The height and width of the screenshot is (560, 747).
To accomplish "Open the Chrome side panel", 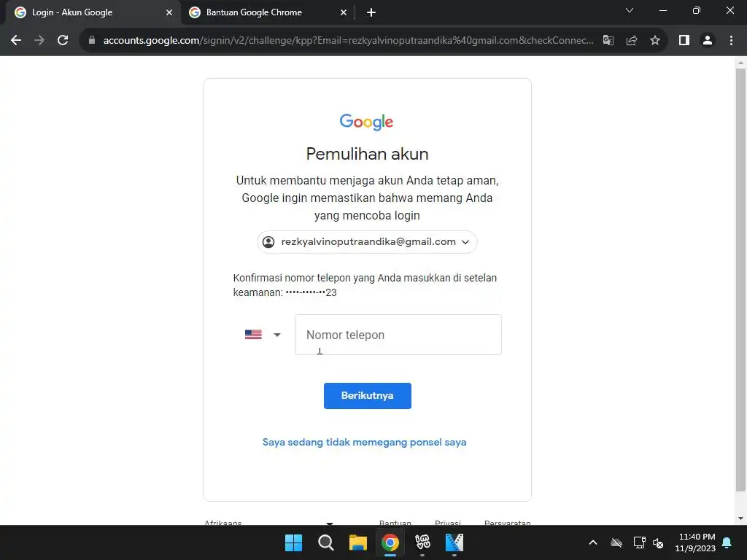I will click(684, 41).
